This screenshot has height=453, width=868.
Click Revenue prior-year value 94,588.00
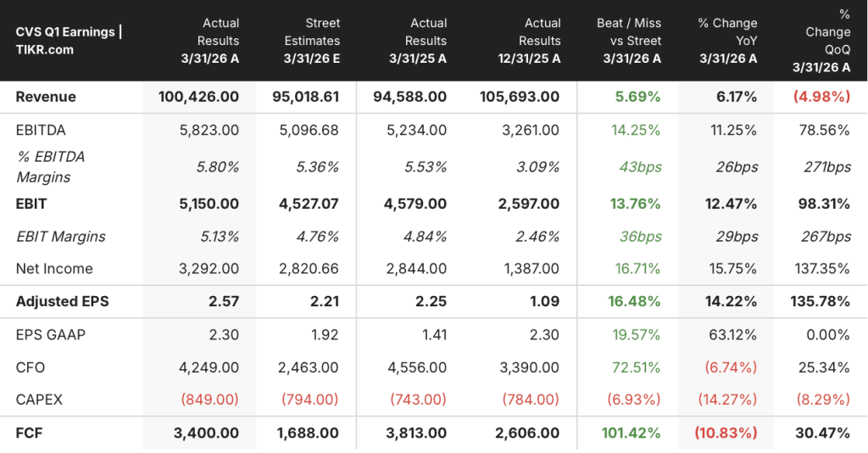409,97
